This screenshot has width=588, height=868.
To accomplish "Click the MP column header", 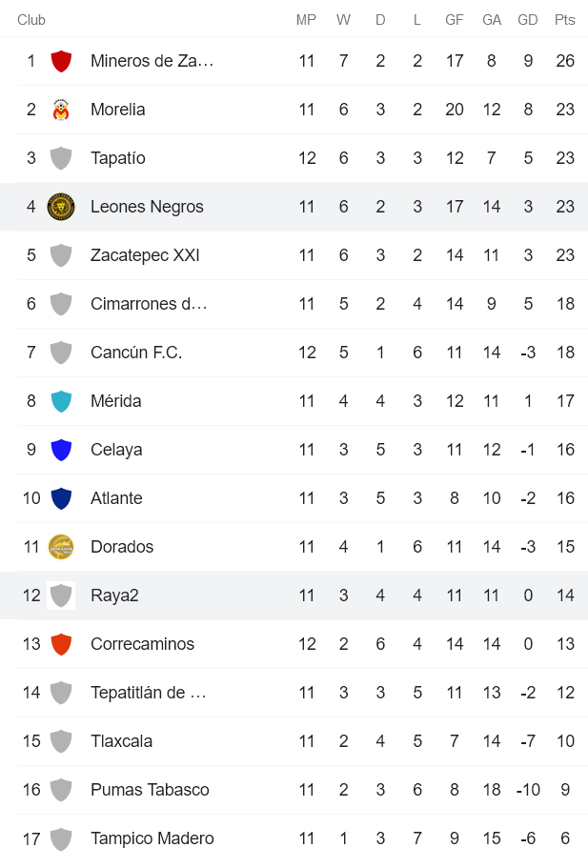I will 306,18.
